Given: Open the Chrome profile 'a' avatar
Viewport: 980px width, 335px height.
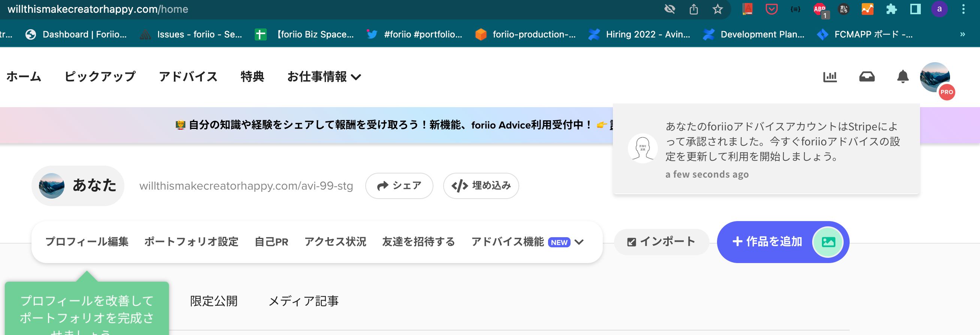Looking at the screenshot, I should click(x=939, y=9).
